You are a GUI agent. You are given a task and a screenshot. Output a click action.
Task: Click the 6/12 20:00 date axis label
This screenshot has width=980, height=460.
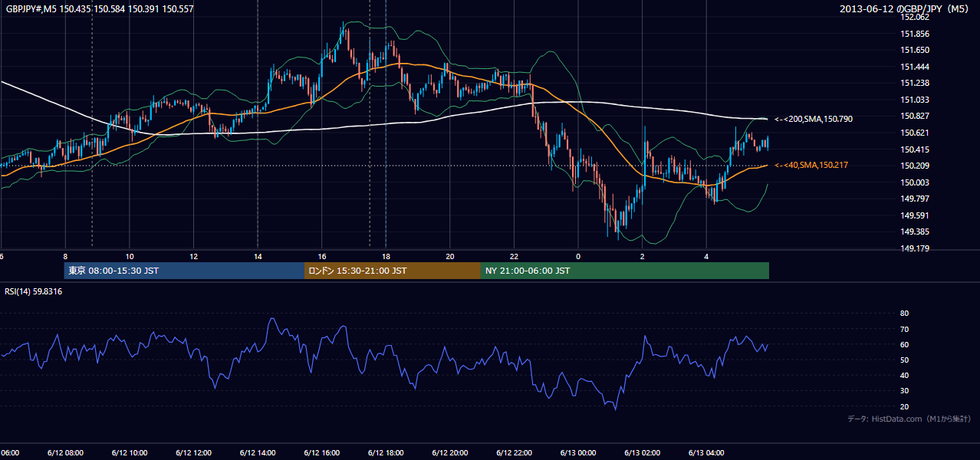click(x=450, y=452)
